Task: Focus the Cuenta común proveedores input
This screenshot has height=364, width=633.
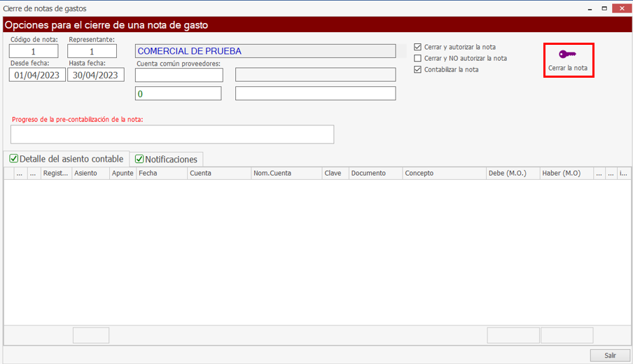Action: 179,75
